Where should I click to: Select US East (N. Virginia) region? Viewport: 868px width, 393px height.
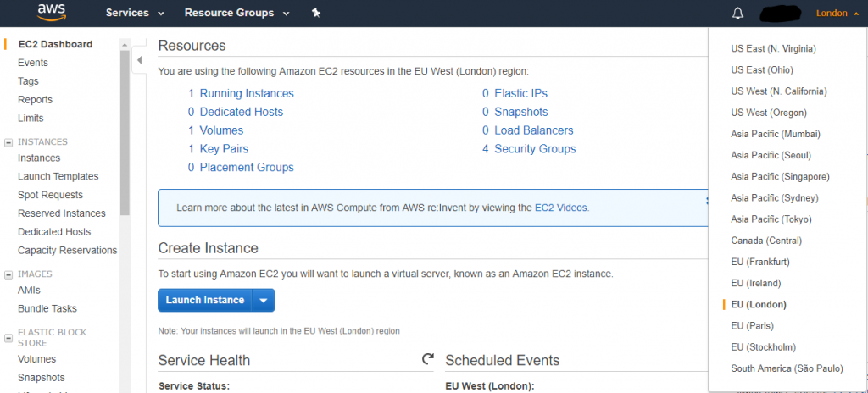773,49
